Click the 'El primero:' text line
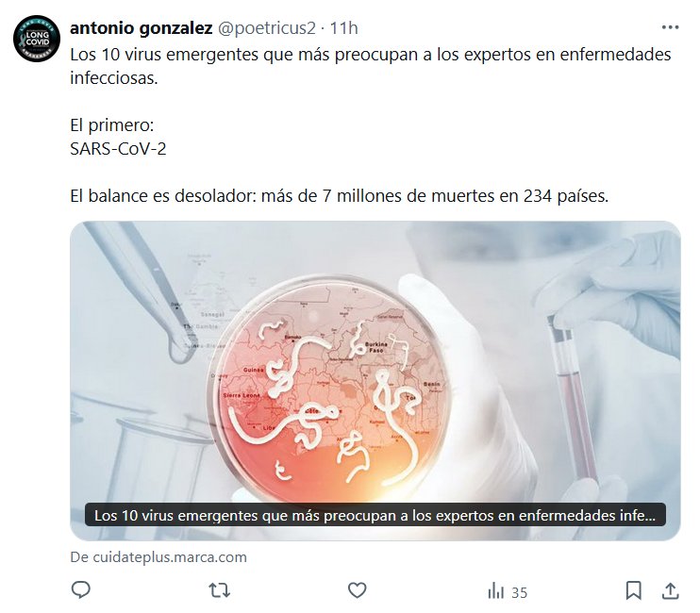 tap(112, 124)
